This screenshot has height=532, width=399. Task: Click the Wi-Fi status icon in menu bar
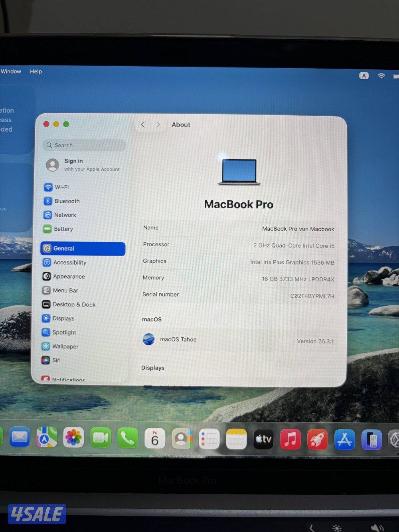(381, 76)
